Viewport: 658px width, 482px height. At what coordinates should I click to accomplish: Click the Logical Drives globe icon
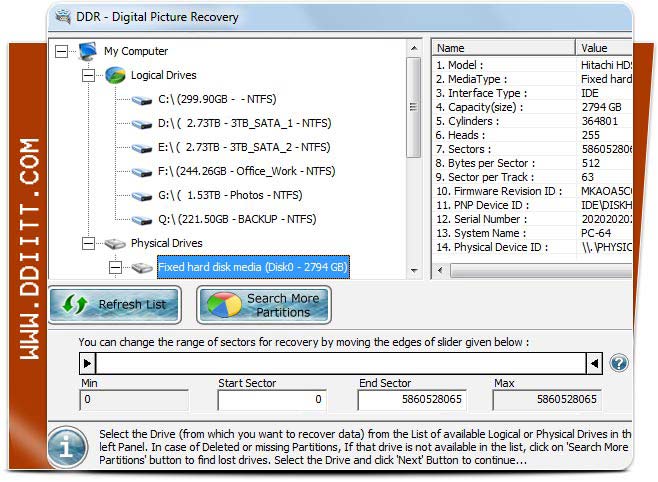115,76
